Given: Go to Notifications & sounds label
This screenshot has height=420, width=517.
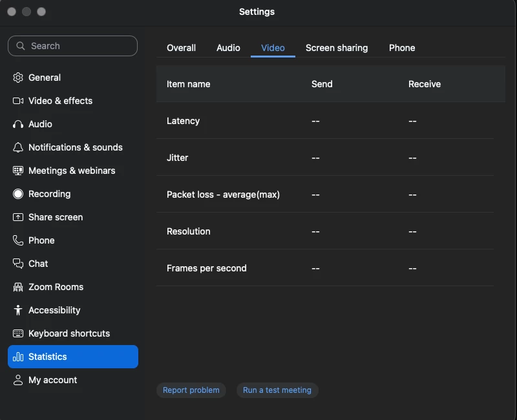Looking at the screenshot, I should point(76,147).
